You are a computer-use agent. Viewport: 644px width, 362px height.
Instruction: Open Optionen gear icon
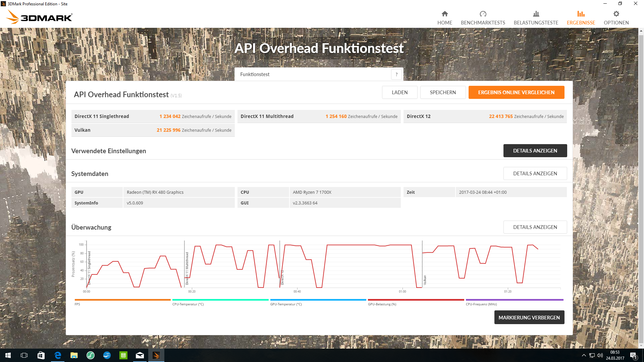click(616, 14)
